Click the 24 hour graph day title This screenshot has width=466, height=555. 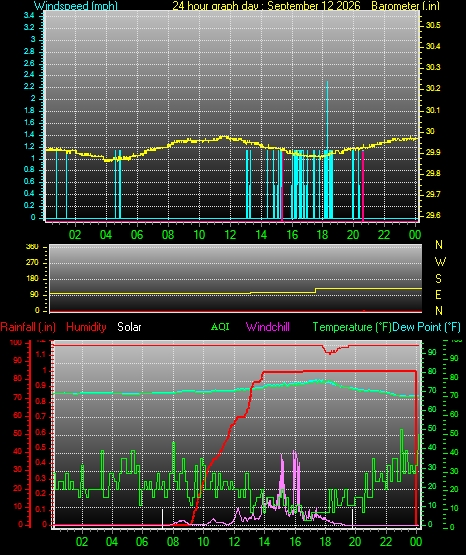point(266,6)
